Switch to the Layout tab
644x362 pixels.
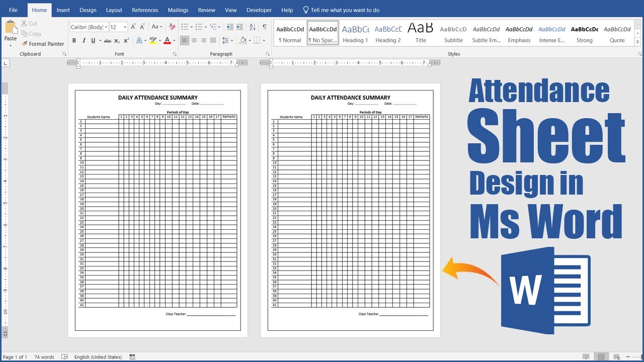click(114, 10)
